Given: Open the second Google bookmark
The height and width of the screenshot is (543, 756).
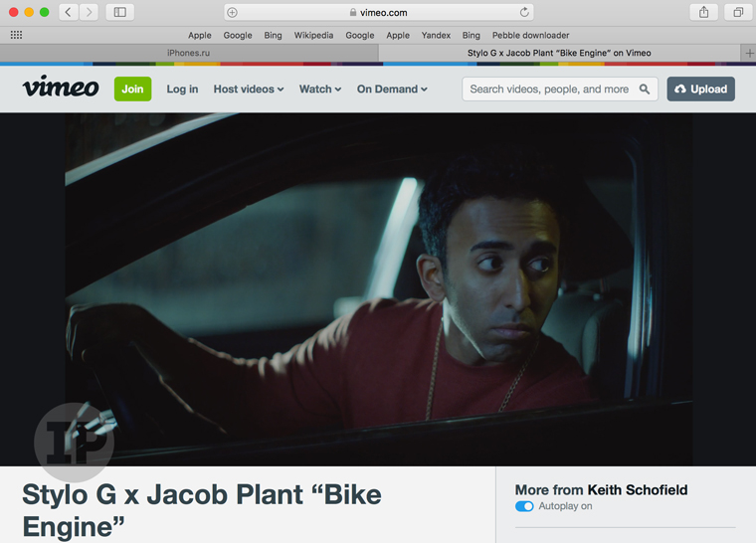Looking at the screenshot, I should [360, 35].
